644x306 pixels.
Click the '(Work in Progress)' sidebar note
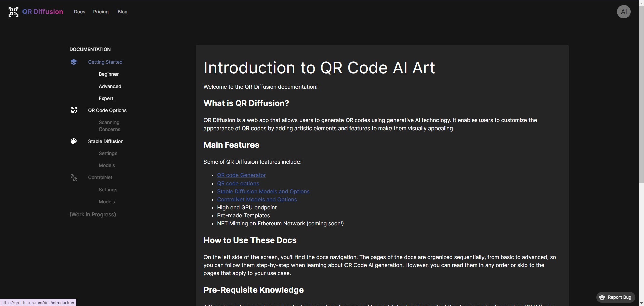[x=93, y=214]
